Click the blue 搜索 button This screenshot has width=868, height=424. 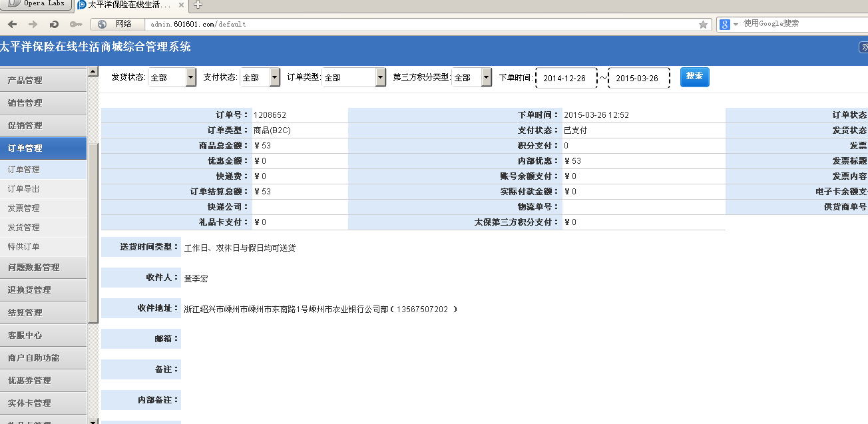click(x=694, y=77)
